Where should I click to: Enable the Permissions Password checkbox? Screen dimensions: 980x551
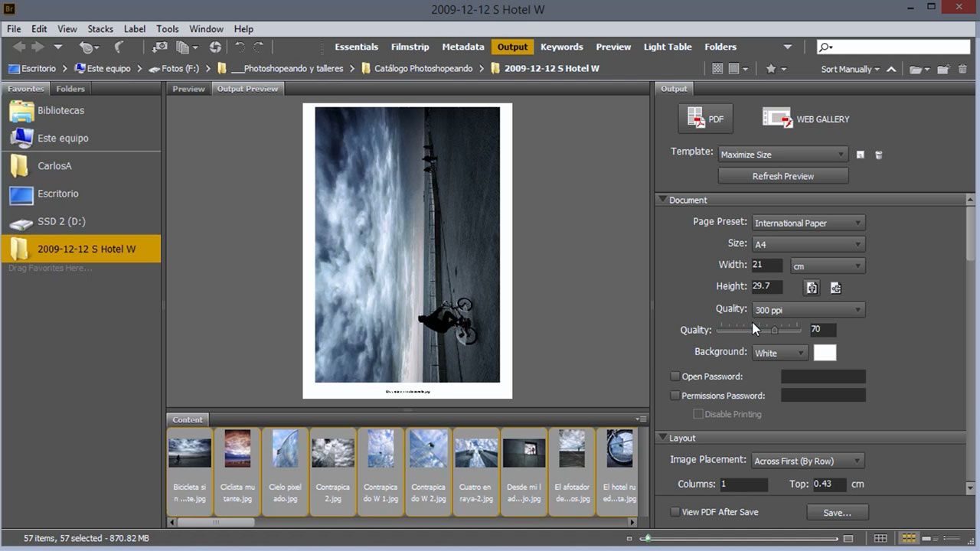pos(675,396)
